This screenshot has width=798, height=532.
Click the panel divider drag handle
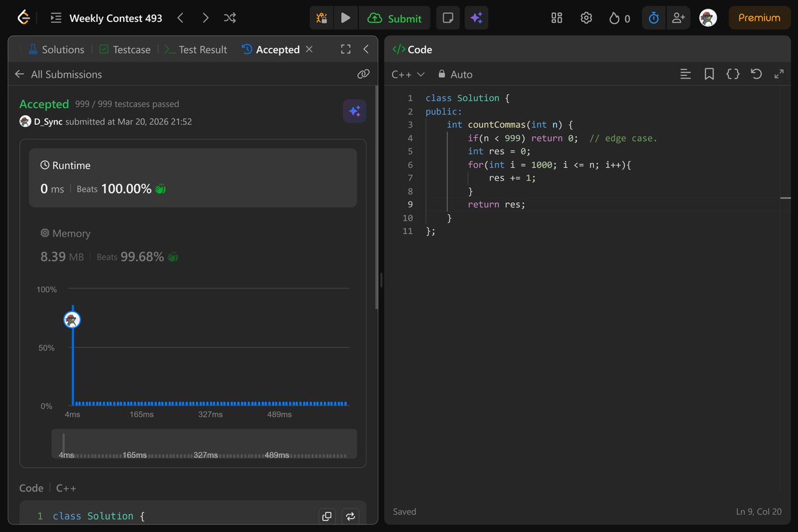coord(381,279)
